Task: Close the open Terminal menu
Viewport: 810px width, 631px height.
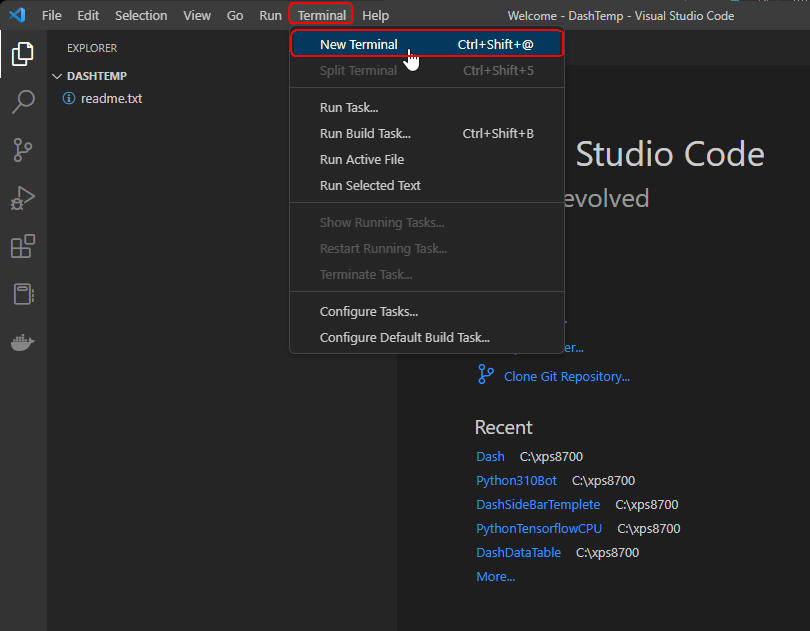Action: point(321,14)
